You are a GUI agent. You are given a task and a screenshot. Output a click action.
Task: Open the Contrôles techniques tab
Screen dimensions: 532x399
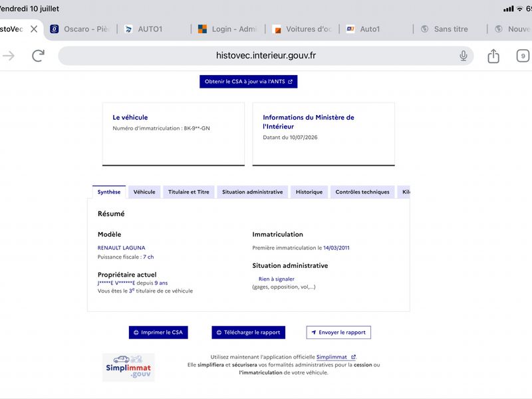[x=362, y=192]
